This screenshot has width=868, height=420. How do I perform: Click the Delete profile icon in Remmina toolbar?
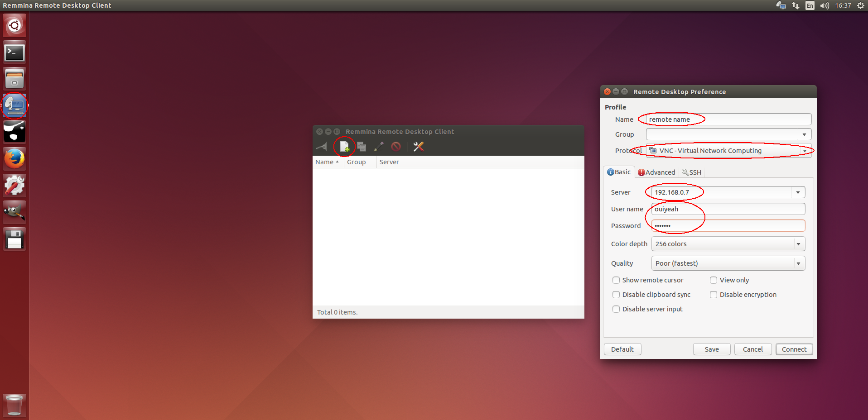coord(396,146)
